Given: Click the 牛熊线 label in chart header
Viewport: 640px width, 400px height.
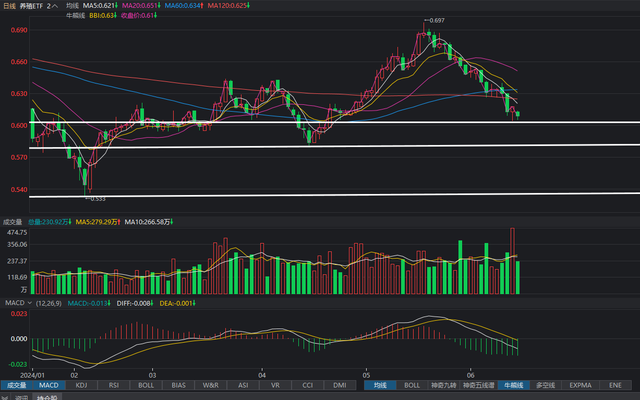Looking at the screenshot, I should point(76,16).
